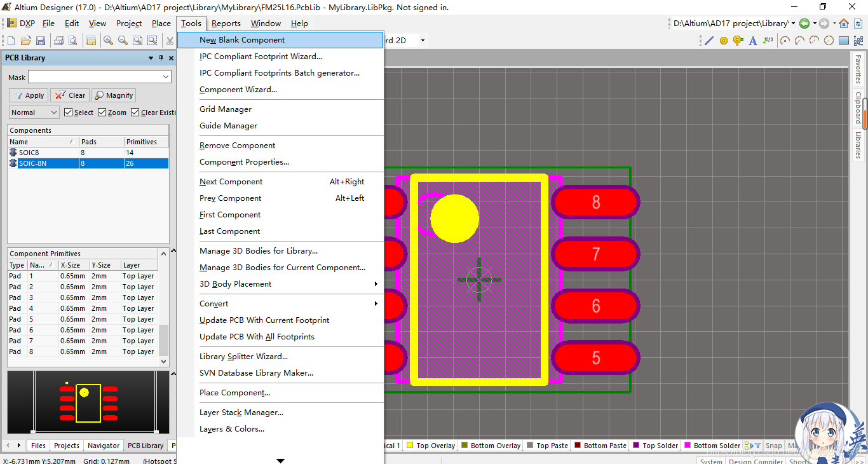
Task: Click the Apply filter button
Action: click(29, 95)
